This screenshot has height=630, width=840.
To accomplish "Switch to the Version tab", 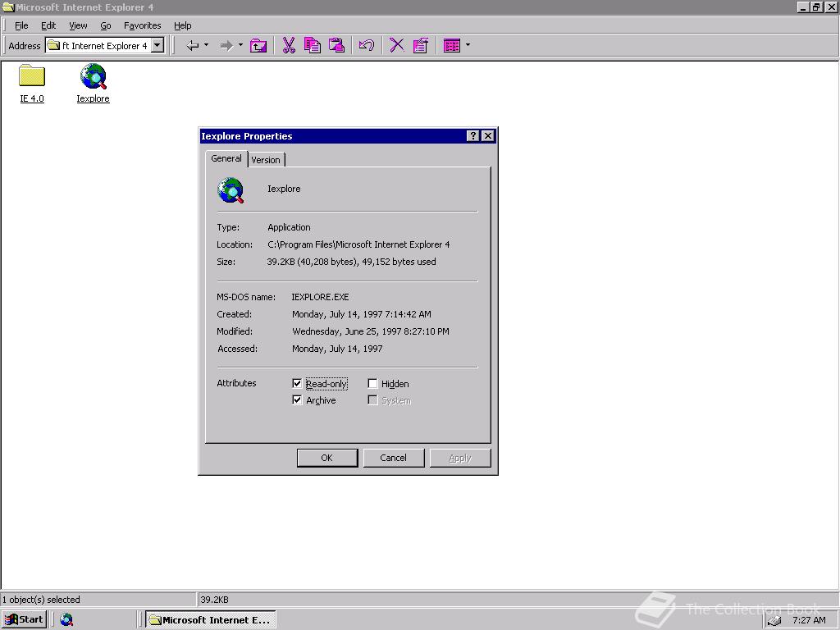I will 266,160.
